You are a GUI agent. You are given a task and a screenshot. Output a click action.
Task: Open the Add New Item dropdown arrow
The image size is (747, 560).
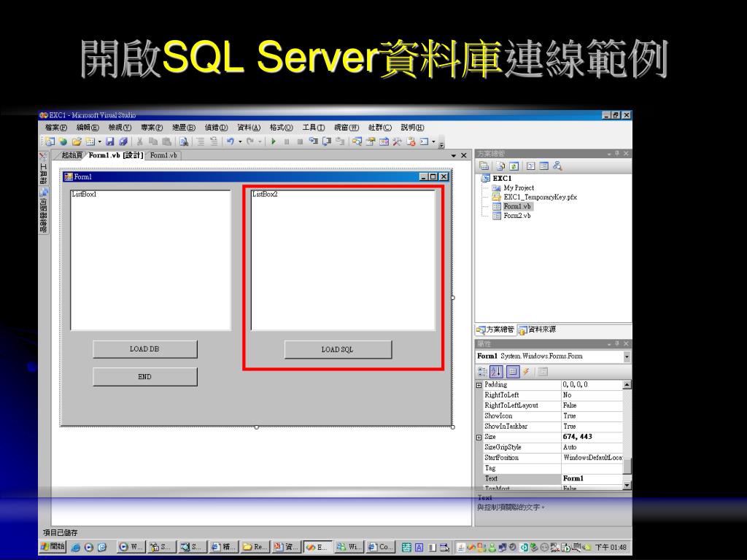click(x=99, y=141)
